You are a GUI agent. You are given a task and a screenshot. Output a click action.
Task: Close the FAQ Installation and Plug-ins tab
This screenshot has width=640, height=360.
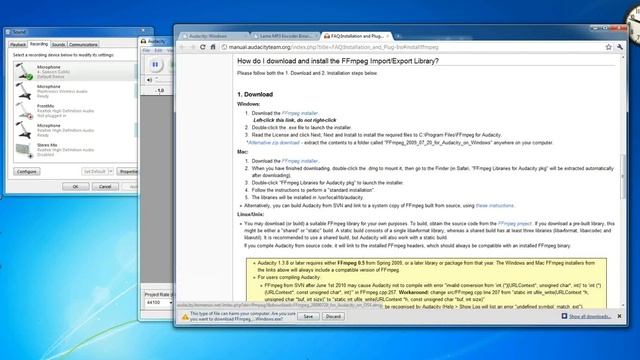tap(388, 36)
